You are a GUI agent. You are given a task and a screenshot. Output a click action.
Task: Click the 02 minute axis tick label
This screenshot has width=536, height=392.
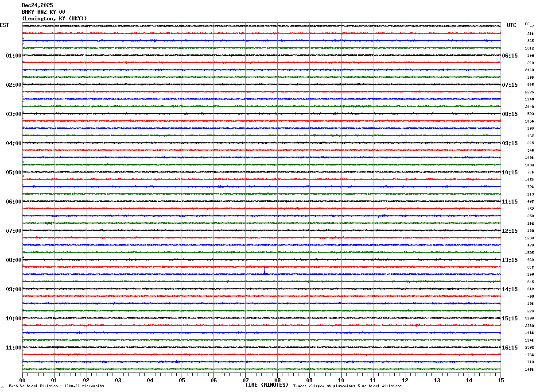(x=86, y=380)
